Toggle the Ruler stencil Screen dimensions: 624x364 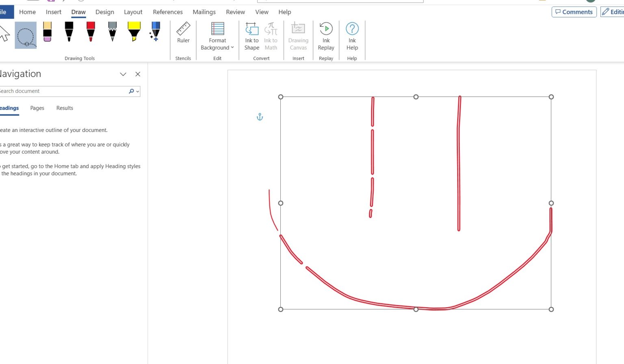pyautogui.click(x=183, y=37)
